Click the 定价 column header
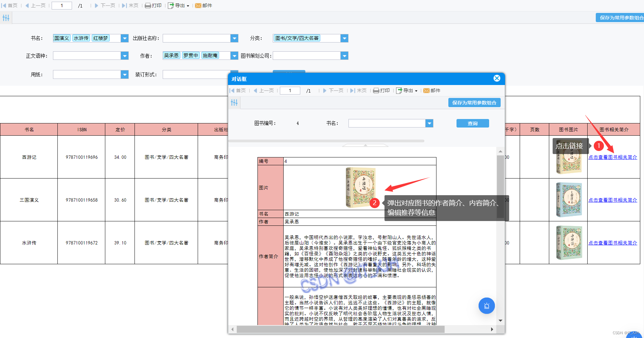Viewport: 644px width, 338px height. [120, 130]
